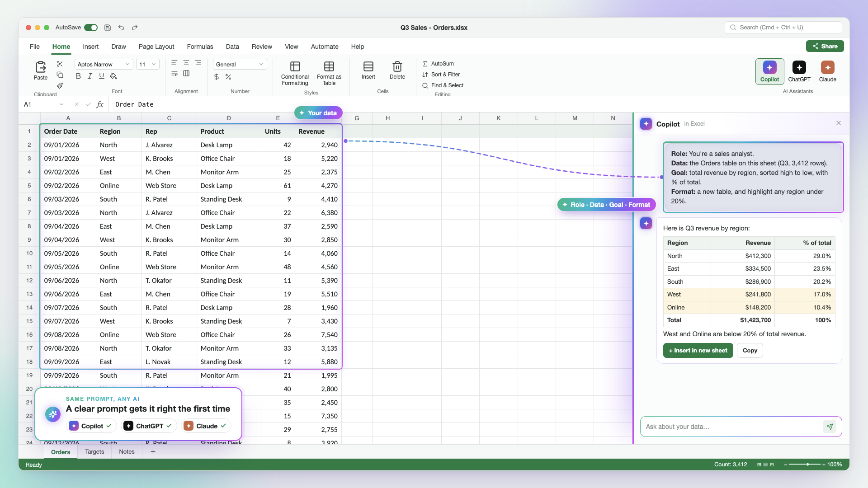Viewport: 868px width, 488px height.
Task: Click the formula bar cancel X
Action: click(x=77, y=104)
